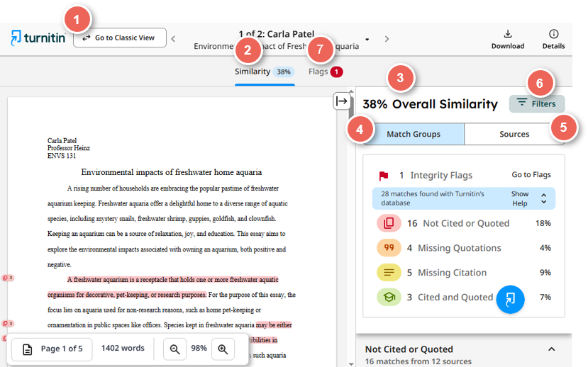Switch to the Flags tab
588x367 pixels.
pos(326,72)
